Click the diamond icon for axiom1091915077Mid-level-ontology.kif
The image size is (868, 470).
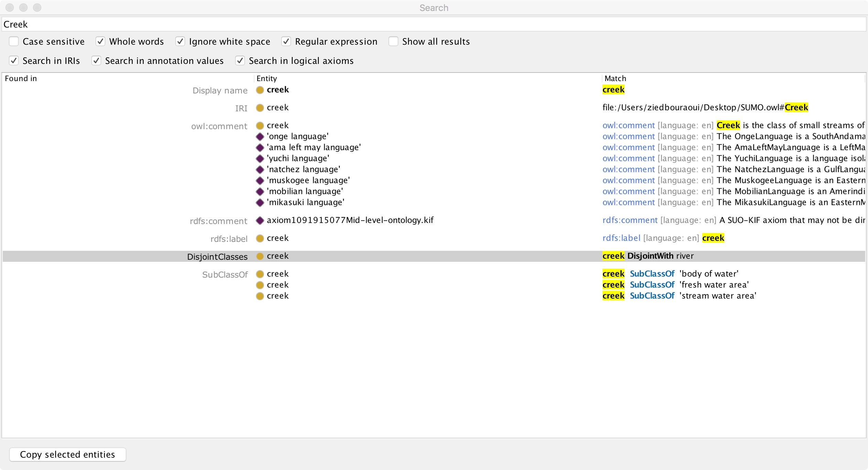(260, 221)
